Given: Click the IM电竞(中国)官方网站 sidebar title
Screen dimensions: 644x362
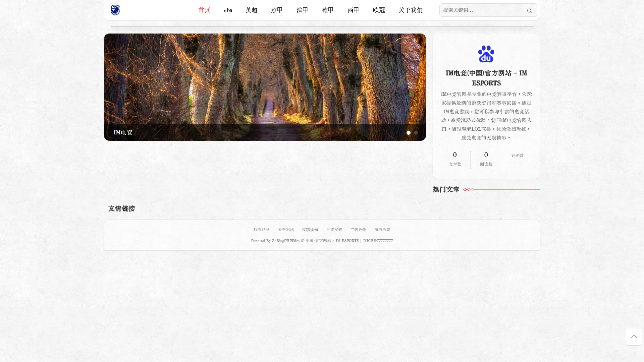Looking at the screenshot, I should click(486, 78).
